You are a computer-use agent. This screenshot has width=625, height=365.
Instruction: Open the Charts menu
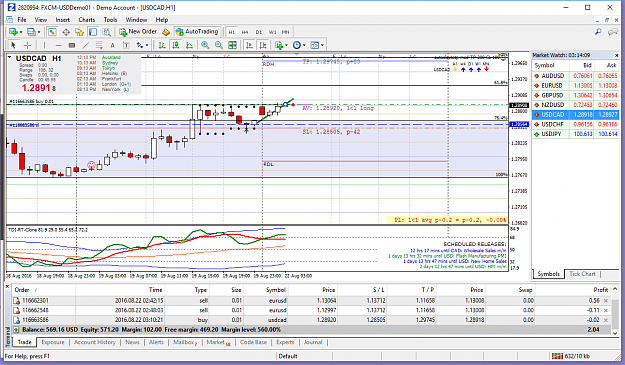[86, 20]
